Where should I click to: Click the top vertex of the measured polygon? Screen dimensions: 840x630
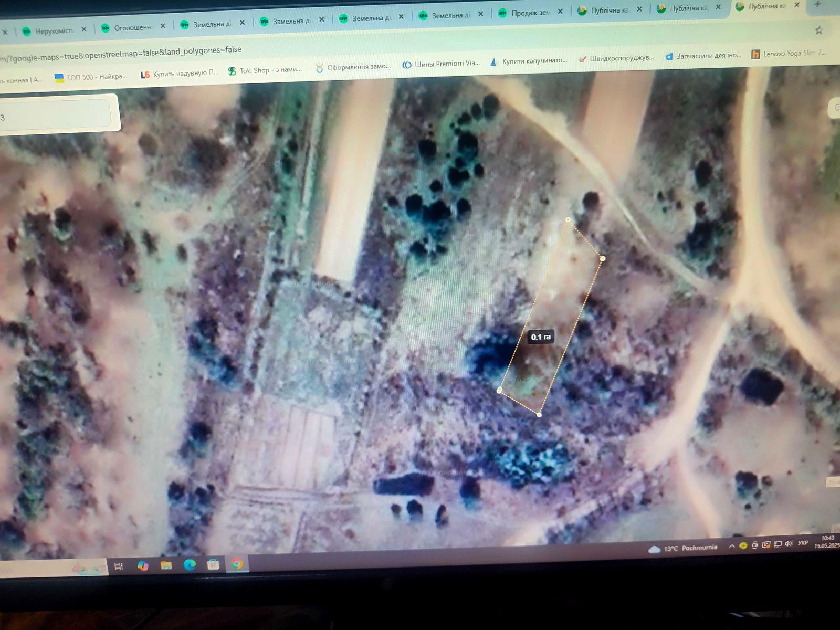point(568,219)
